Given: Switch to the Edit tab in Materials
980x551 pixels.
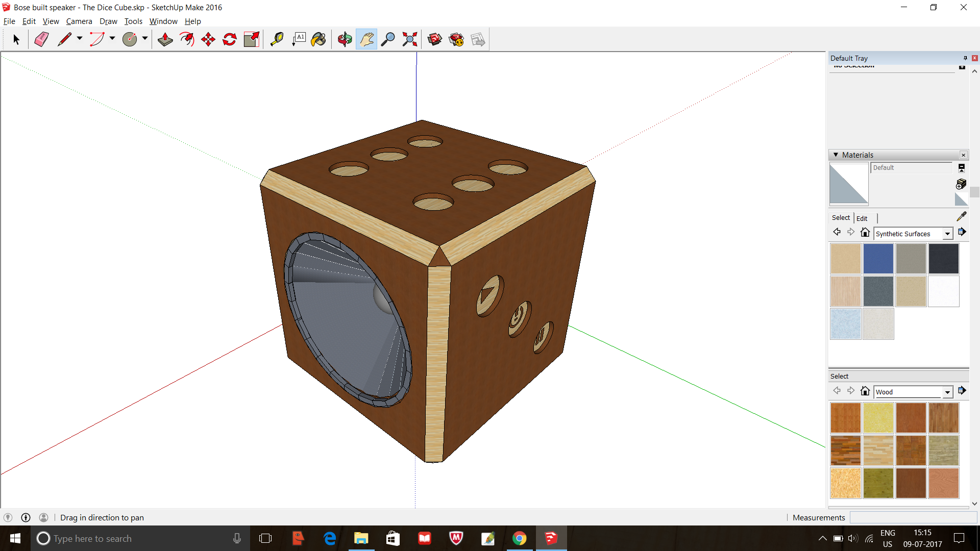Looking at the screenshot, I should point(862,218).
